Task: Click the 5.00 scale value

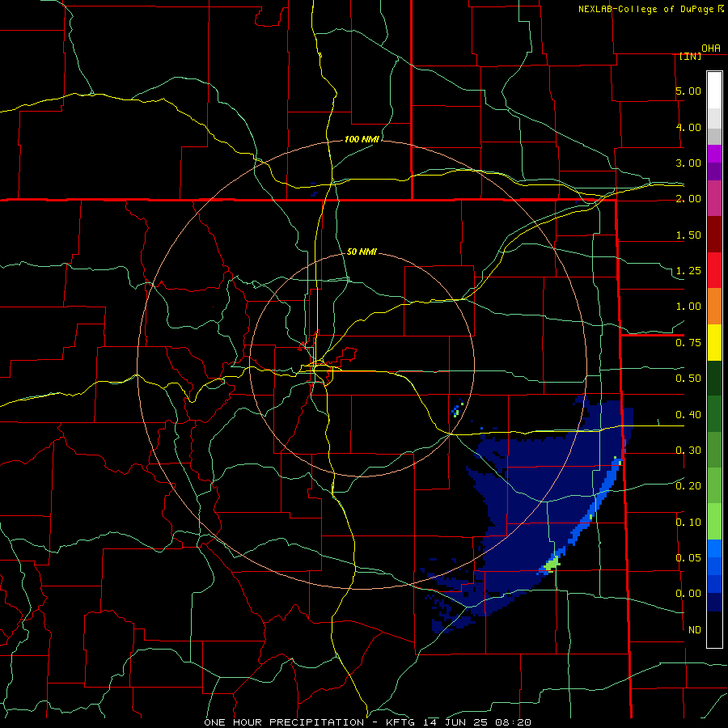Action: click(x=688, y=91)
